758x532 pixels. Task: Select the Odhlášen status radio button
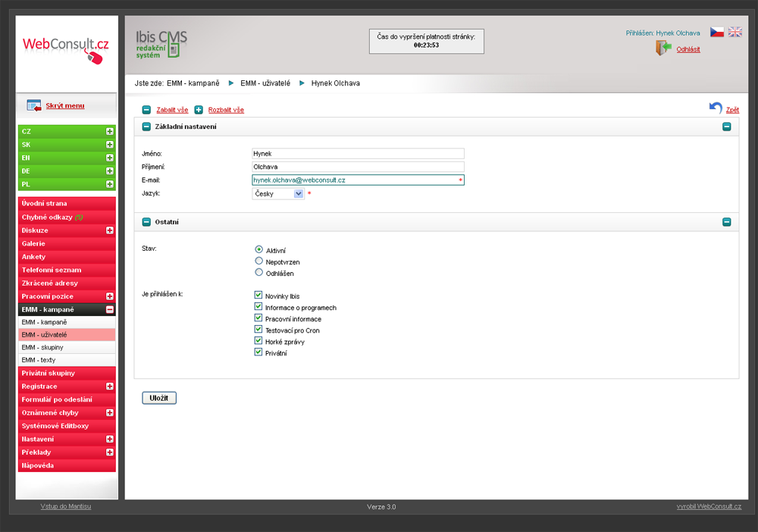click(258, 273)
